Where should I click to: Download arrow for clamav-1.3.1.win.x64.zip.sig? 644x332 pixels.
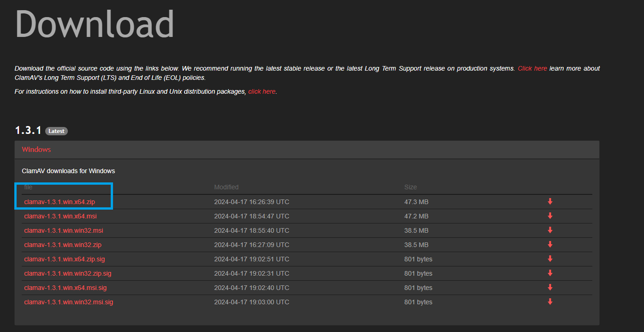coord(550,259)
